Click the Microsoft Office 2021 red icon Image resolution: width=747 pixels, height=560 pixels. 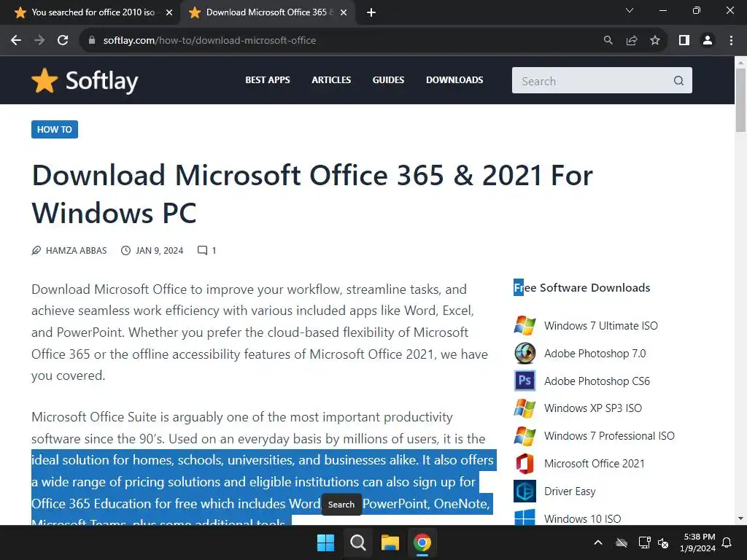tap(525, 464)
